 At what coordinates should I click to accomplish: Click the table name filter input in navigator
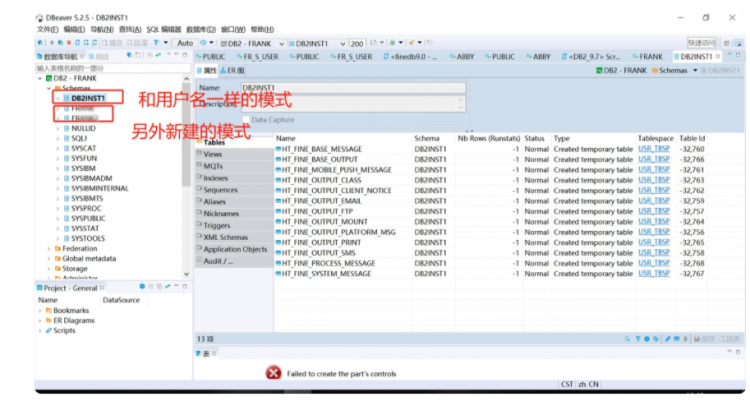tap(112, 68)
